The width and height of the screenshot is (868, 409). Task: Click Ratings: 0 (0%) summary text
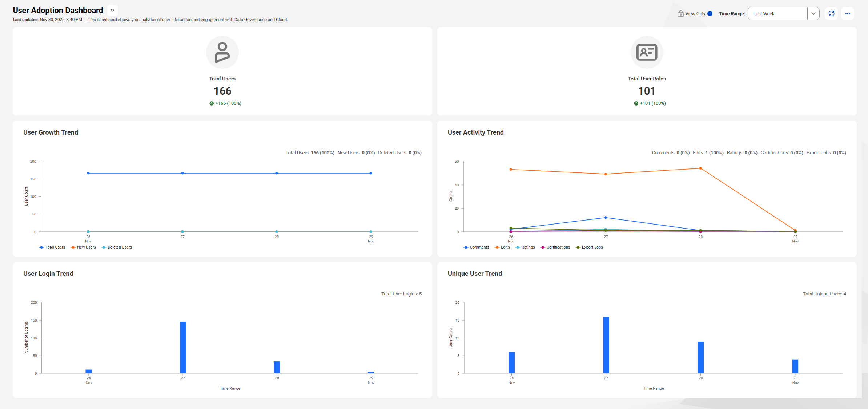click(742, 153)
